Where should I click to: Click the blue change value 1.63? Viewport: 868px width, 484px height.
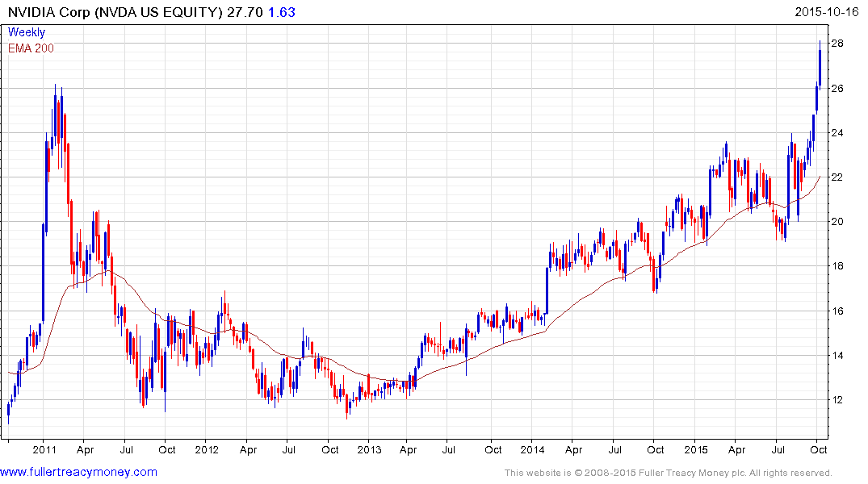pos(282,12)
